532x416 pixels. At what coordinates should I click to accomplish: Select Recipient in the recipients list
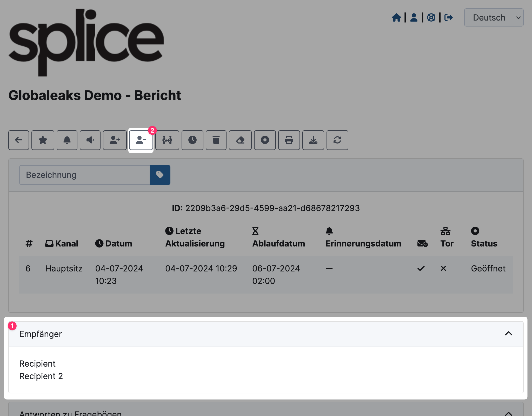coord(38,363)
